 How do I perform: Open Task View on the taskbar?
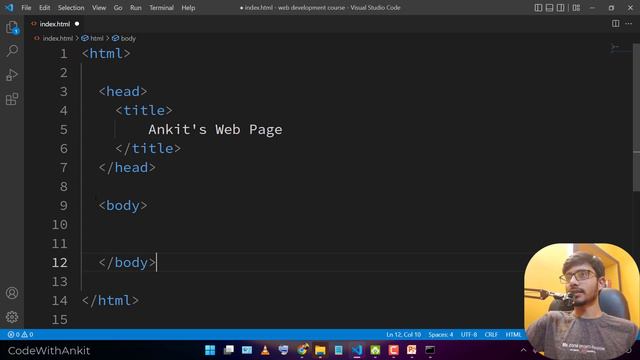pyautogui.click(x=229, y=350)
